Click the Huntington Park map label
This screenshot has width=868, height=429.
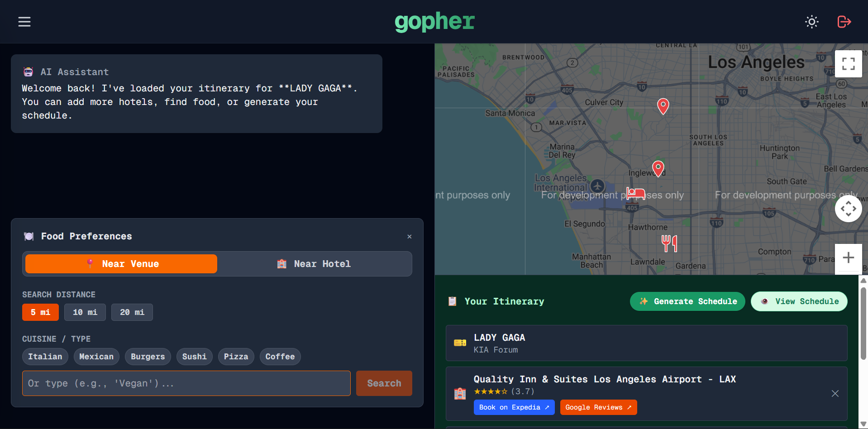tap(780, 152)
